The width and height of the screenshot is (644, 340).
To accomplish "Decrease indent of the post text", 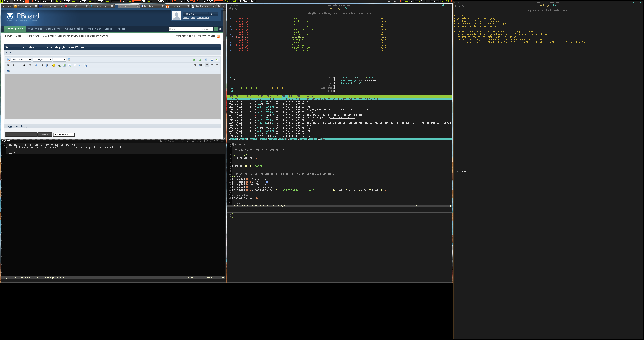I will tap(195, 65).
